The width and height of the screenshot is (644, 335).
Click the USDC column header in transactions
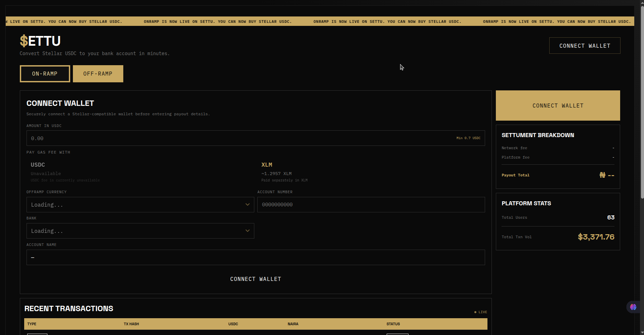click(233, 324)
